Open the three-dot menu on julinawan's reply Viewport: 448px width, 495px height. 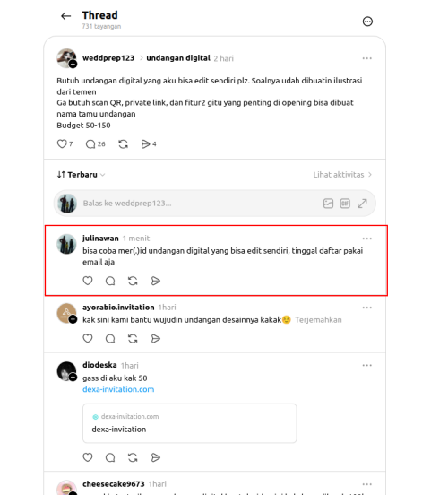[367, 239]
